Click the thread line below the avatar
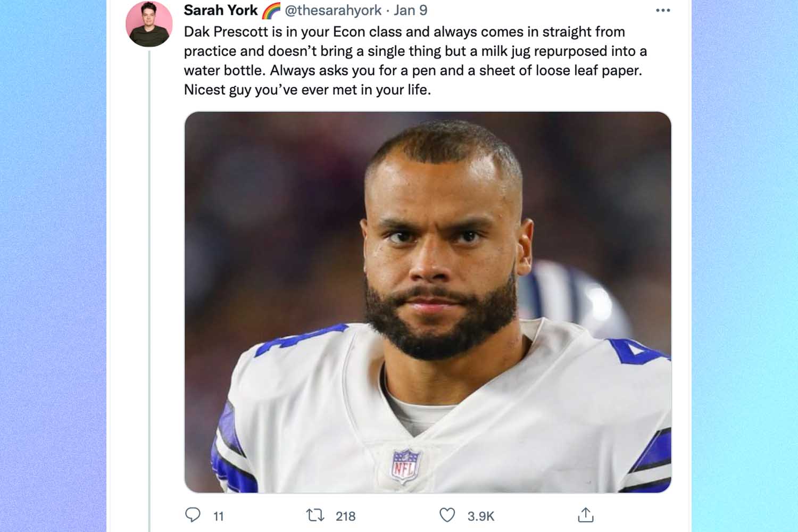The image size is (798, 532). [x=149, y=266]
